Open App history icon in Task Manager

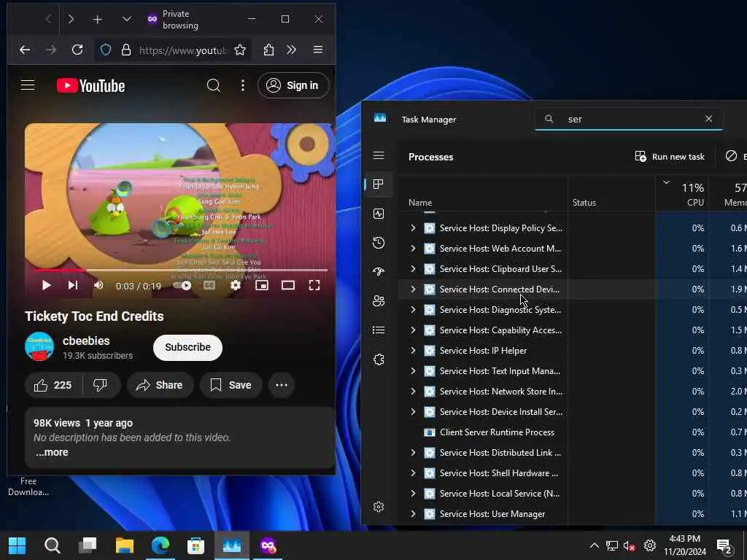379,243
